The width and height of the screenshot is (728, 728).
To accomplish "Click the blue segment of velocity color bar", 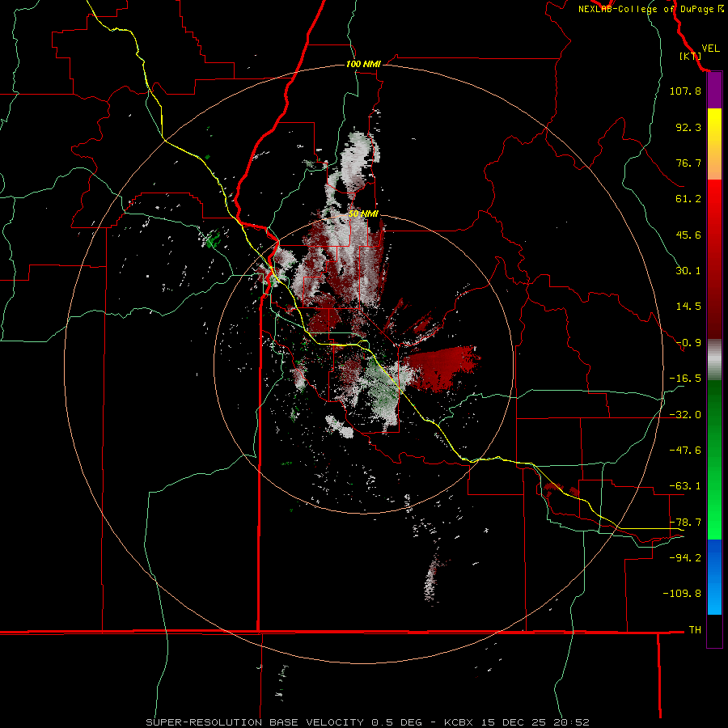I will tap(714, 577).
